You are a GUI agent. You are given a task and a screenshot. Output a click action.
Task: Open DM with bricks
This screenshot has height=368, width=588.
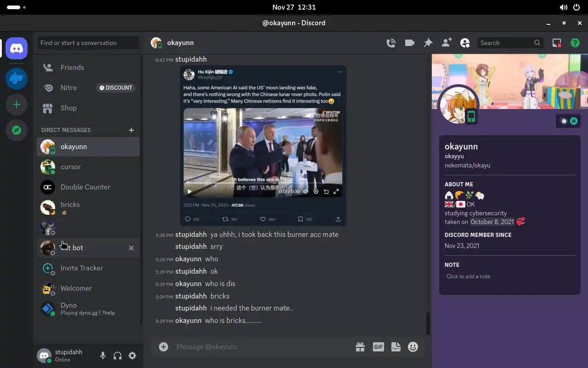(x=88, y=207)
